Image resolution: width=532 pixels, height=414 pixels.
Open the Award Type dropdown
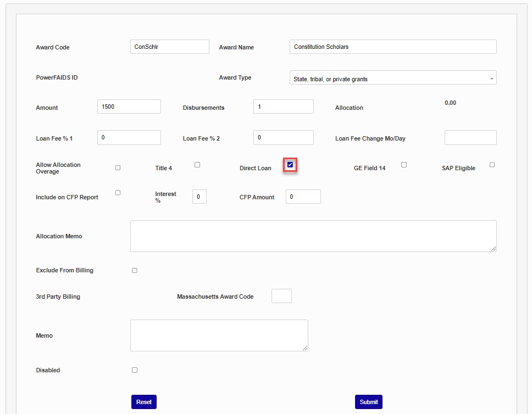point(392,79)
